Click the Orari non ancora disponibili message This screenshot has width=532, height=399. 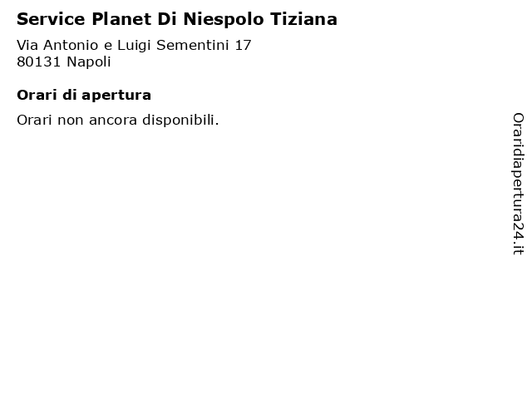tap(118, 120)
